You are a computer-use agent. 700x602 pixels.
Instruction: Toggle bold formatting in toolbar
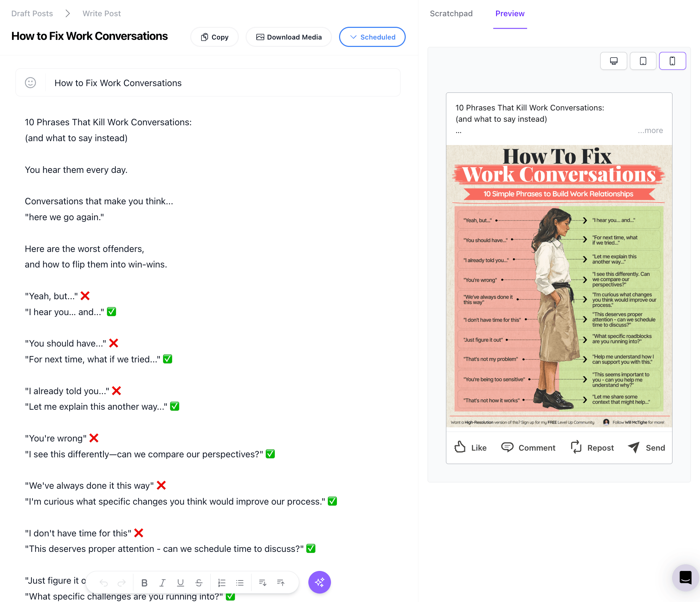[x=146, y=582]
